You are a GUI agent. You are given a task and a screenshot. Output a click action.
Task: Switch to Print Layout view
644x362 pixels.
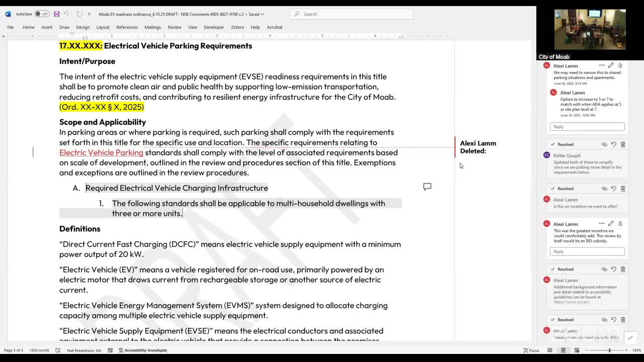(x=563, y=350)
